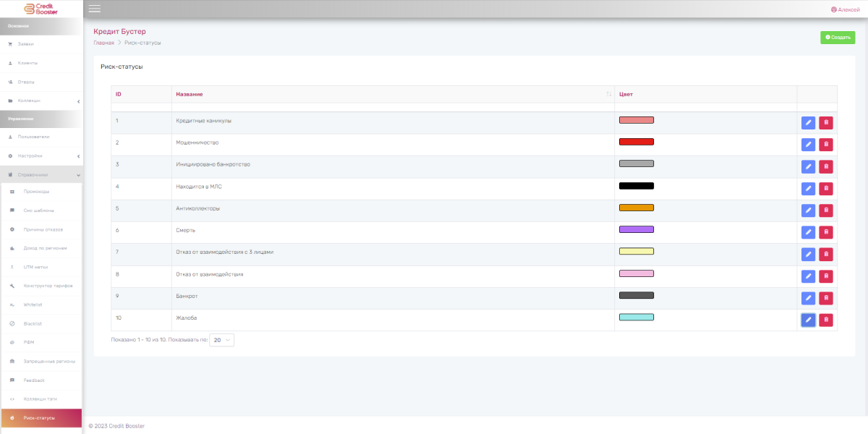Delete the Антиколлекторы row
This screenshot has width=868, height=434.
pyautogui.click(x=825, y=210)
